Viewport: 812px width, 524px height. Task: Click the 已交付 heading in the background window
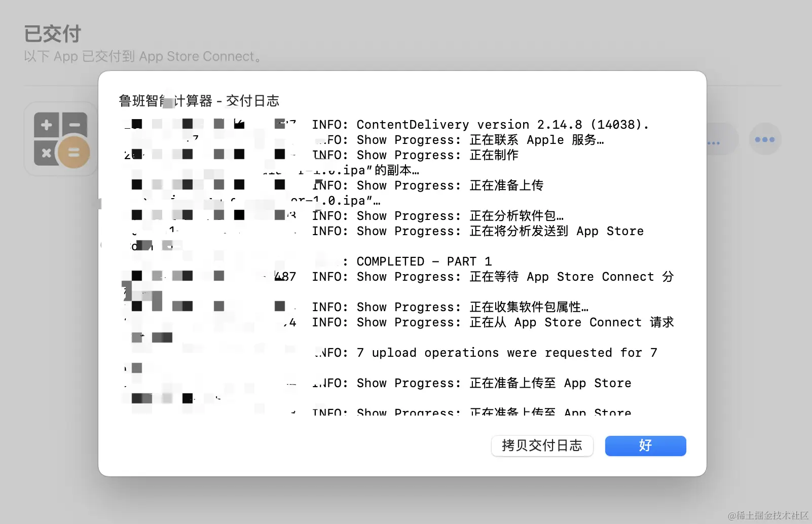[x=53, y=34]
